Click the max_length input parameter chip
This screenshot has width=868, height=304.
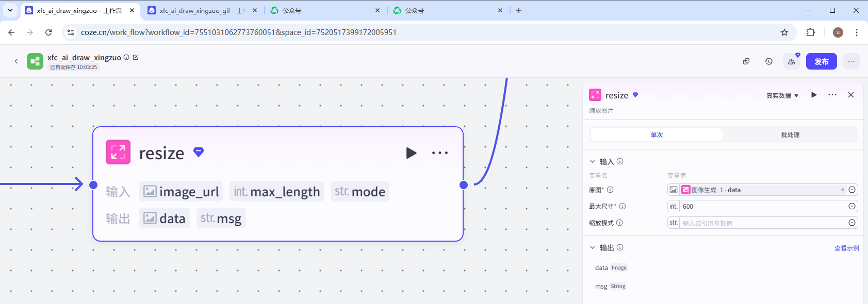coord(277,192)
